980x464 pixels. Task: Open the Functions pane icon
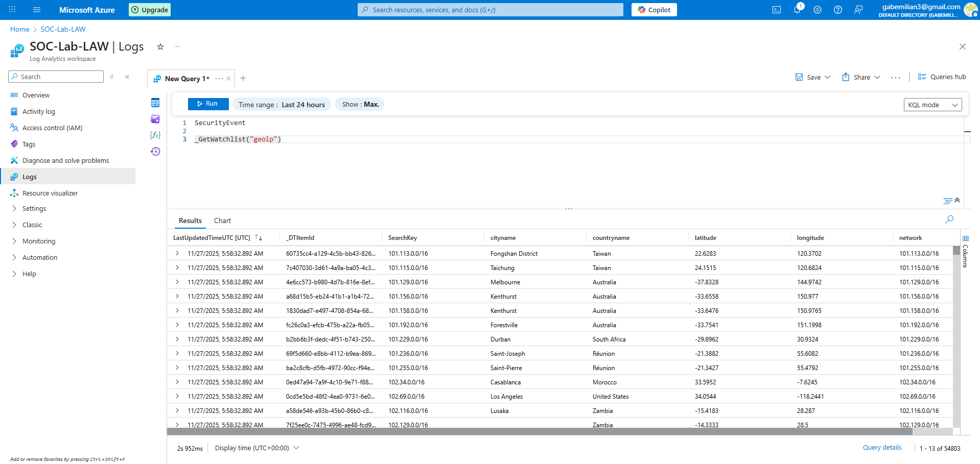point(155,135)
